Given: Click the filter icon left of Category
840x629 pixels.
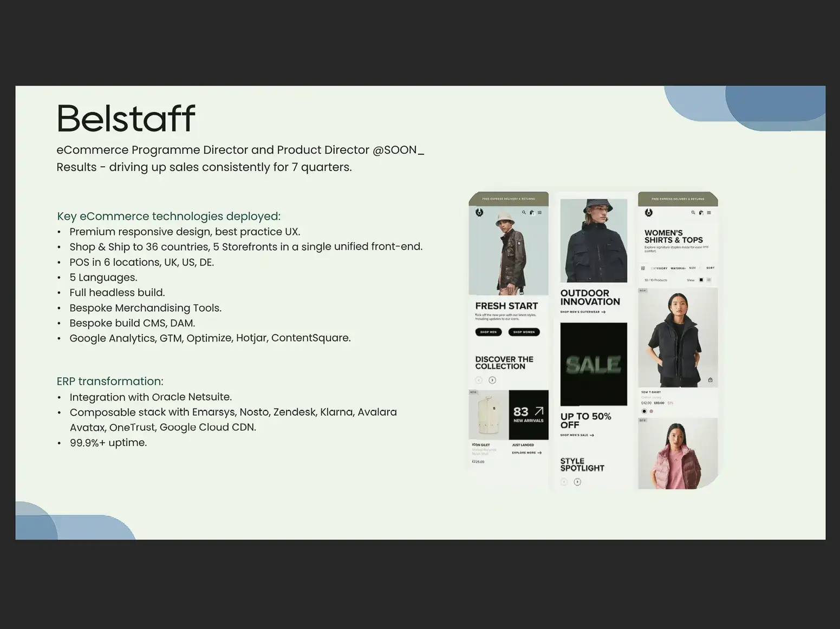Looking at the screenshot, I should pos(643,268).
